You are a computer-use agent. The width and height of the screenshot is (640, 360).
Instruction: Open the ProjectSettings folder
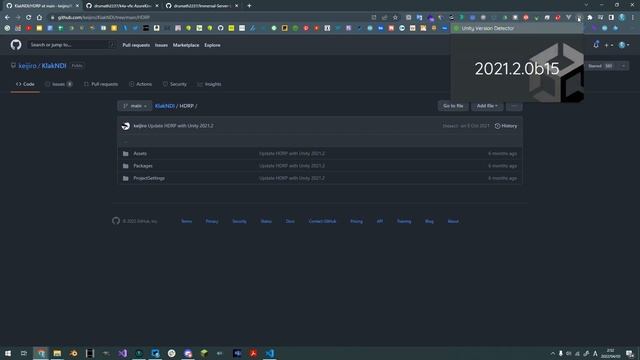(149, 178)
